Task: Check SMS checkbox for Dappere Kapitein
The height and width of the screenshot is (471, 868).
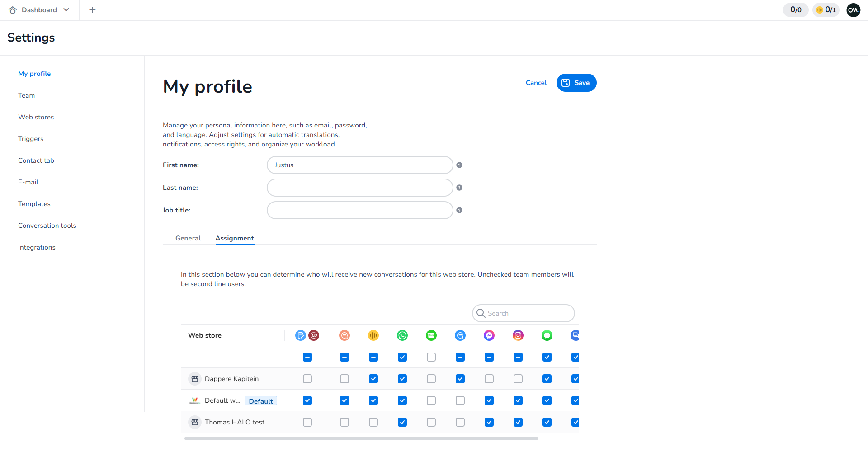Action: click(x=431, y=379)
